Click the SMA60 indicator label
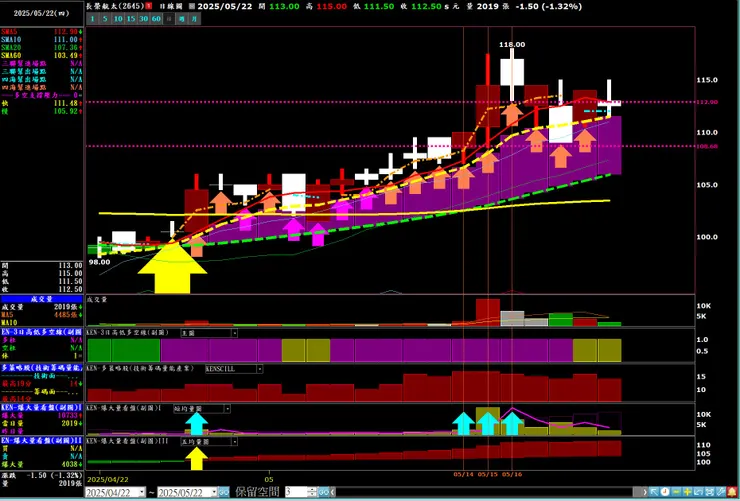The image size is (740, 501). pos(11,56)
